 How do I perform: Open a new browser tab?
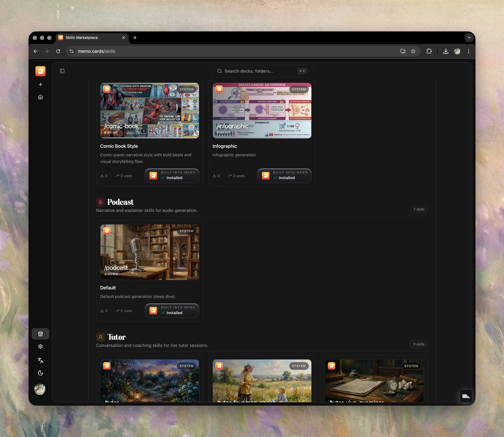tap(135, 37)
